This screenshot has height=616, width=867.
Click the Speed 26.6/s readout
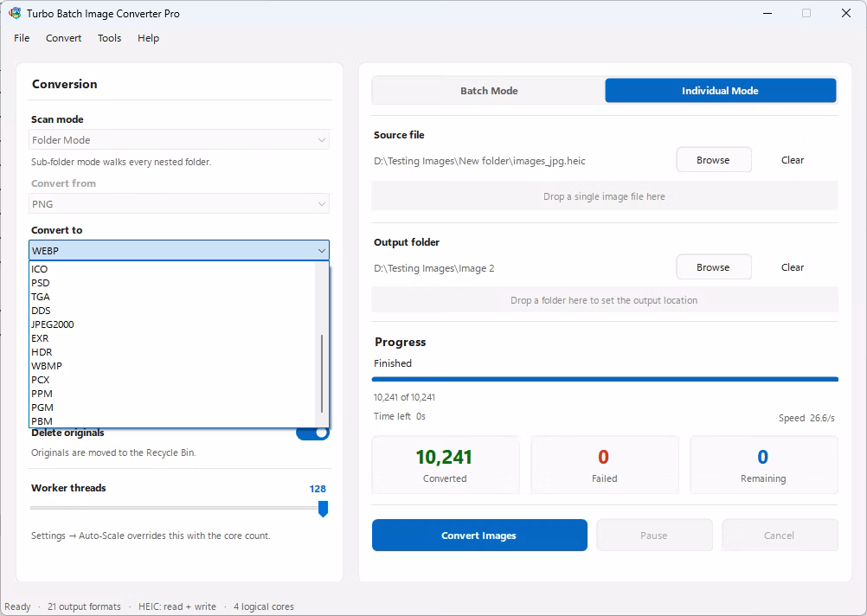click(806, 418)
